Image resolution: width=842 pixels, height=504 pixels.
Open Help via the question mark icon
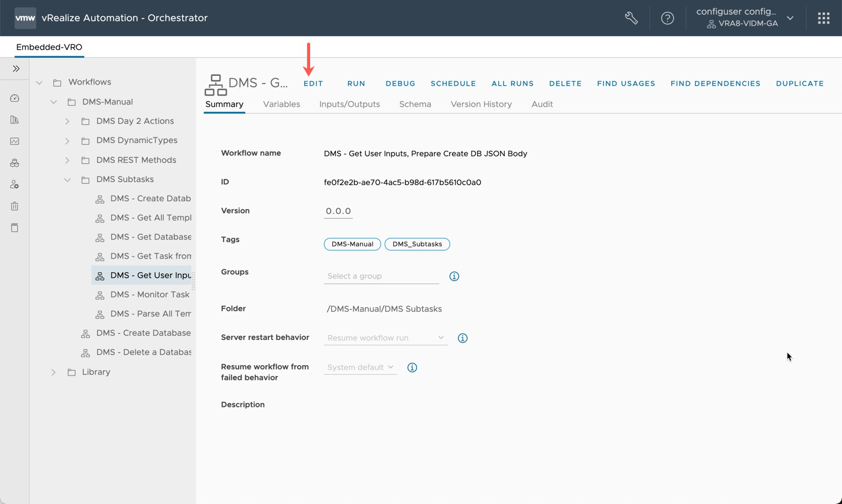click(668, 18)
